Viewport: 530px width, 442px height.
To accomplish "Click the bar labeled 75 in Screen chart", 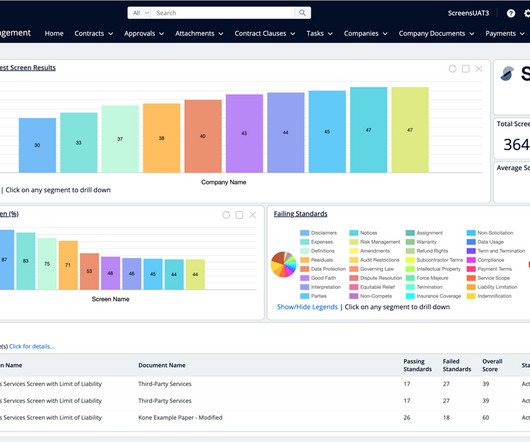I will pyautogui.click(x=47, y=264).
